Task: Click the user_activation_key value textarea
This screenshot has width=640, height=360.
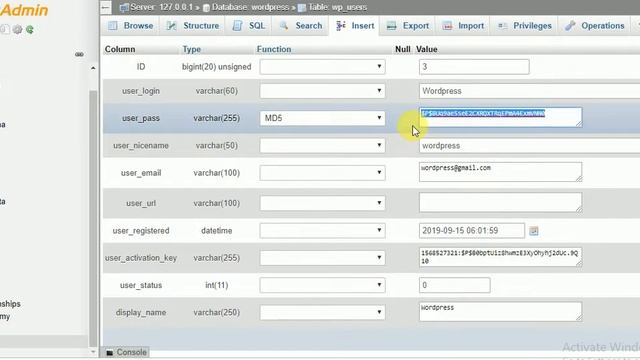Action: (x=500, y=257)
